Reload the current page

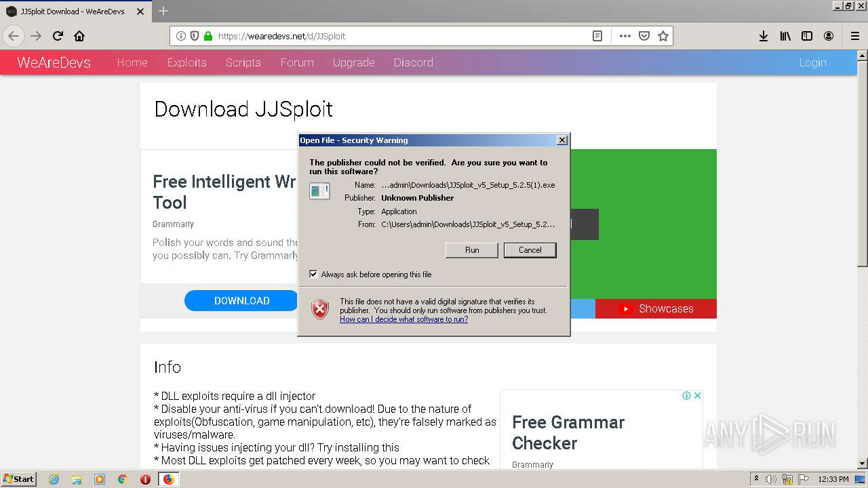[x=58, y=36]
